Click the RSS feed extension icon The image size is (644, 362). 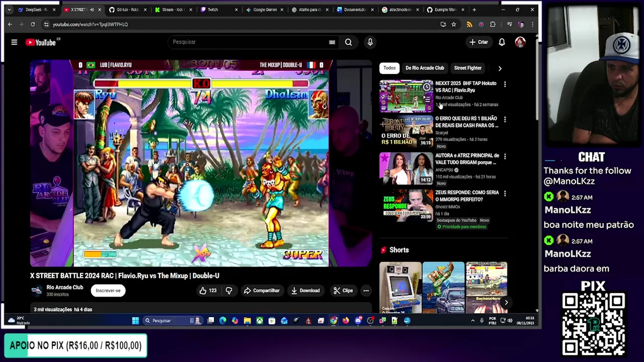coord(469,24)
